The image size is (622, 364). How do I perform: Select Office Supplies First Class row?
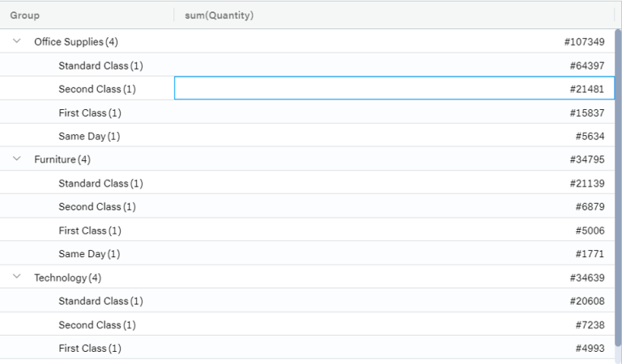click(x=308, y=112)
